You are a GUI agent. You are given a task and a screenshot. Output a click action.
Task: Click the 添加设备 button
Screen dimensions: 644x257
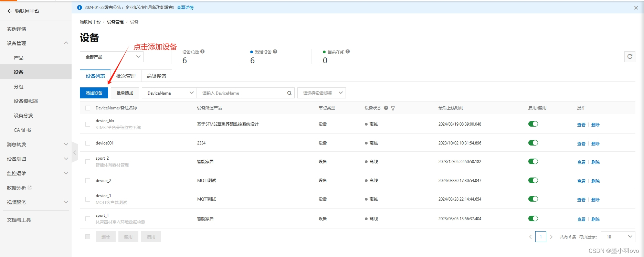point(94,93)
